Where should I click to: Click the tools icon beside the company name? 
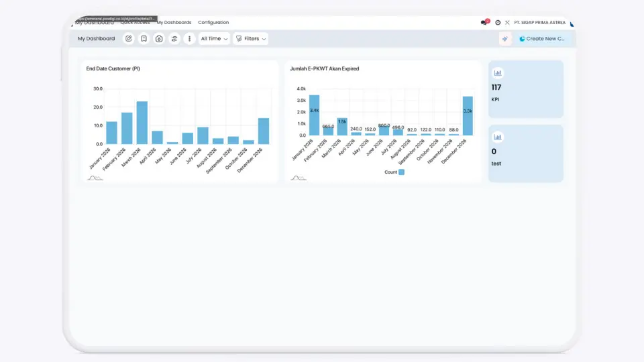pos(507,22)
